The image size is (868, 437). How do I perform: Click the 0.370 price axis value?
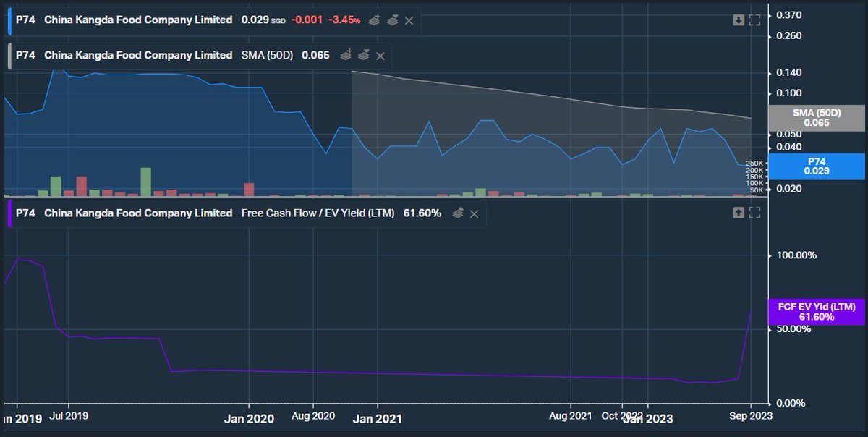click(x=789, y=15)
